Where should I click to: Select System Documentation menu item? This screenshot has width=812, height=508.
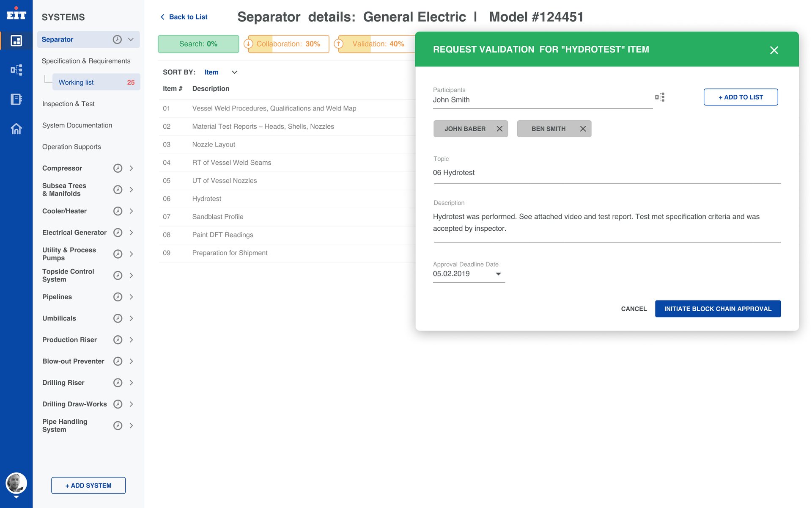77,125
